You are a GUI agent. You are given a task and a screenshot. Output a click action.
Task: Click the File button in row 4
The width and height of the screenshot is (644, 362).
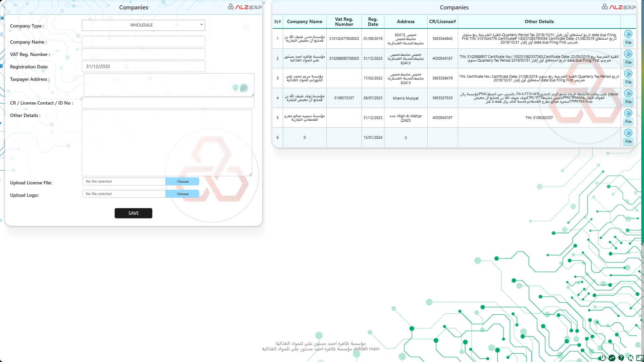tap(628, 102)
